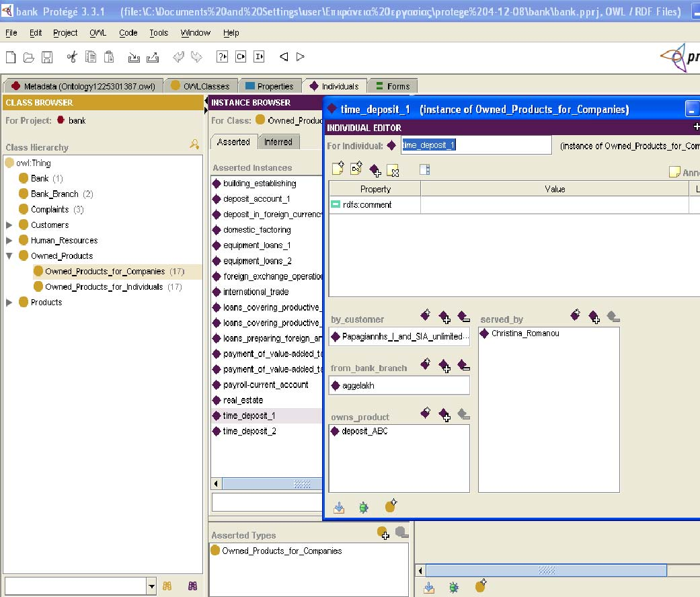Click deposit_ABC in owns_product list
Screen dimensions: 700x597
coord(364,431)
